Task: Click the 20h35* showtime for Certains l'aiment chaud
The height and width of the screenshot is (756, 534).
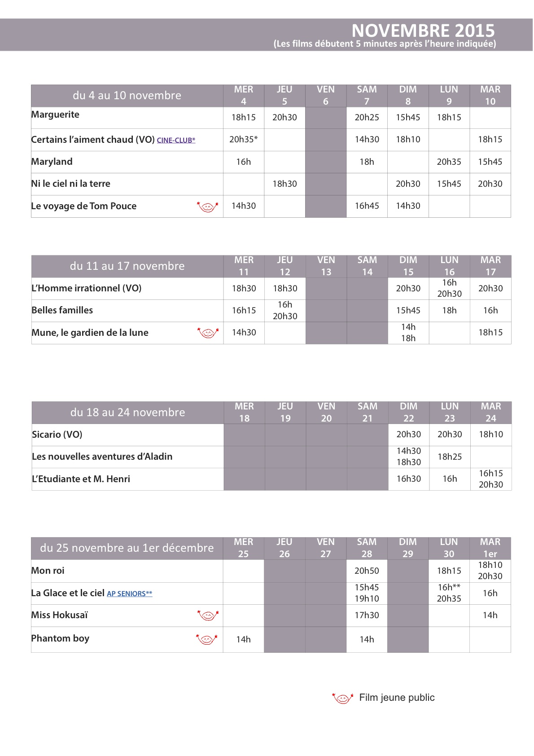Action: coord(244,140)
